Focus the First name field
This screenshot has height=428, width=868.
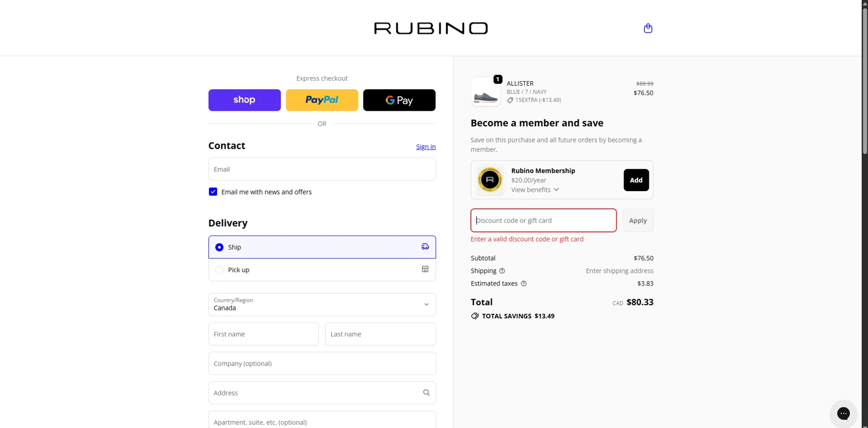263,334
